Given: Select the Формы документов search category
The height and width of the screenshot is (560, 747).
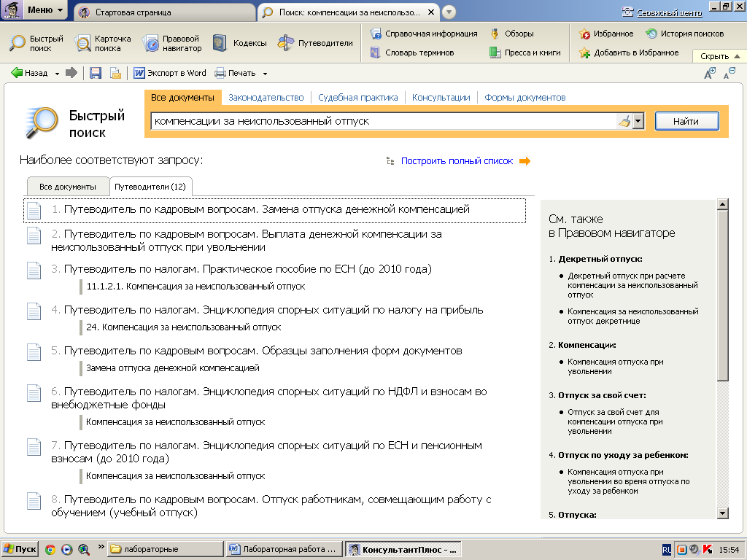Looking at the screenshot, I should point(525,98).
